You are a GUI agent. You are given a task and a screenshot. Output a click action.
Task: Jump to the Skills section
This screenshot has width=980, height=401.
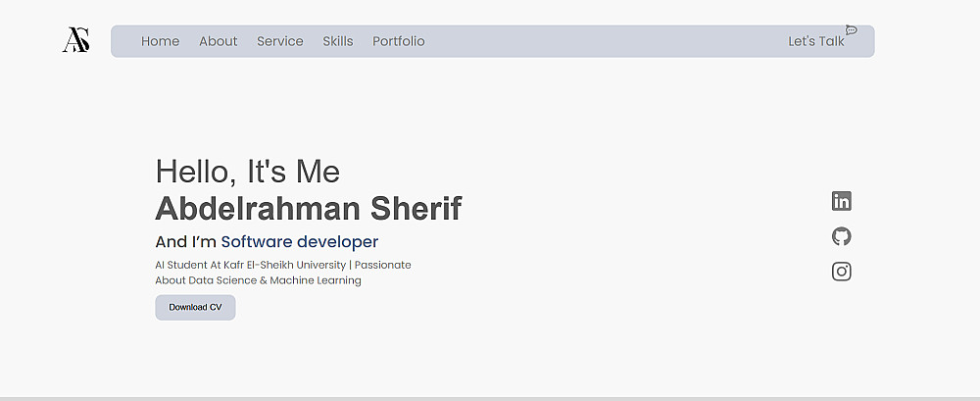(x=337, y=41)
